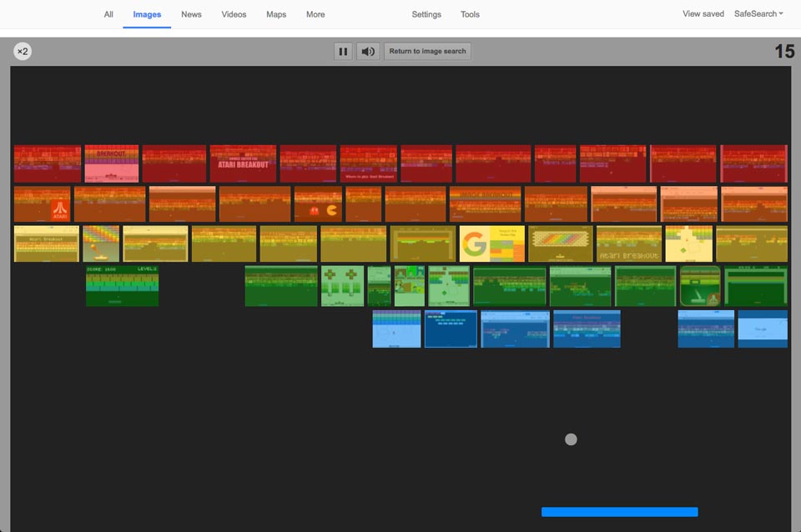Screen dimensions: 801x532
Task: Select green thumbnail with two cross shapes
Action: [x=342, y=286]
